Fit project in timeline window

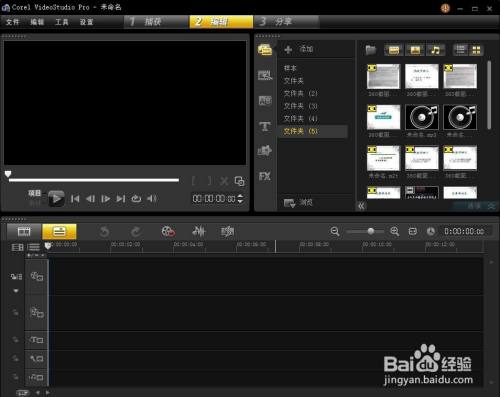click(x=413, y=231)
